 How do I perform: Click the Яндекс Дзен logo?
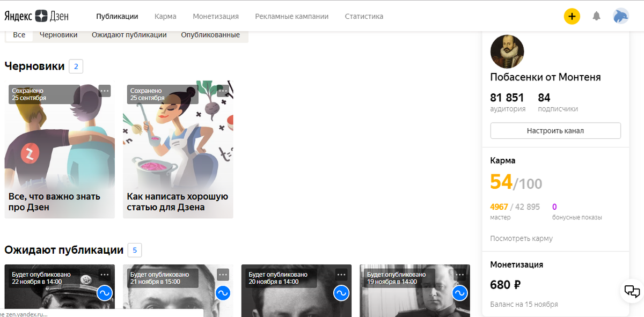pyautogui.click(x=36, y=16)
